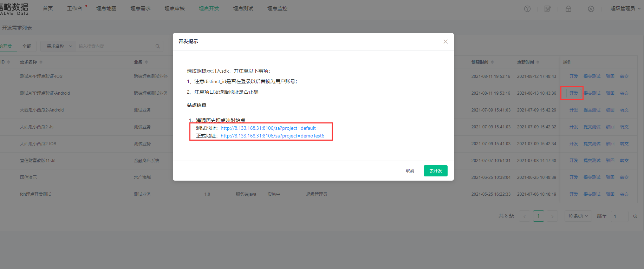
Task: Toggle sort arrows beside 业务 header
Action: (146, 62)
